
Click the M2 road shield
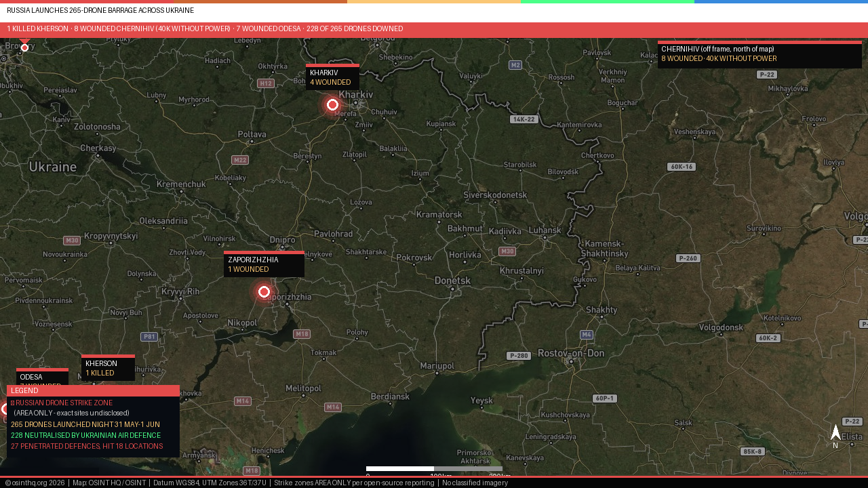point(515,65)
